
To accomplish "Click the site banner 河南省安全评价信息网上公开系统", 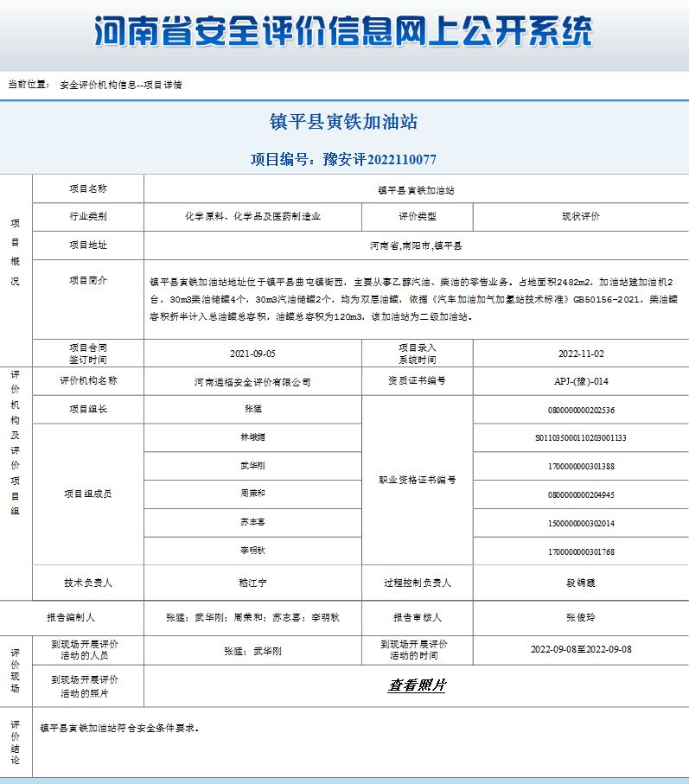I will tap(343, 31).
